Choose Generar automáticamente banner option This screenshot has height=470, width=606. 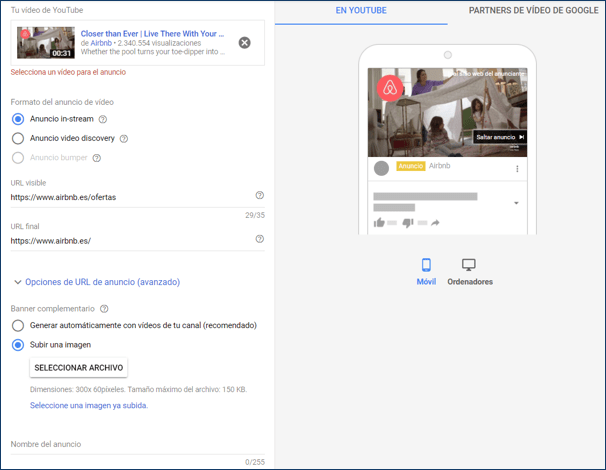pos(18,325)
